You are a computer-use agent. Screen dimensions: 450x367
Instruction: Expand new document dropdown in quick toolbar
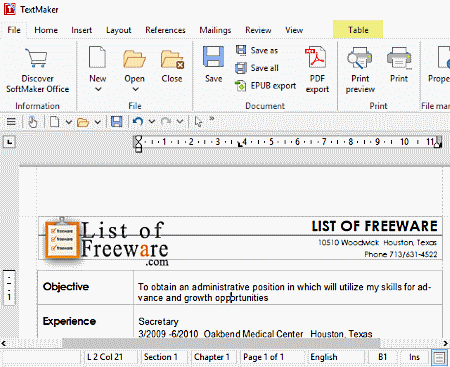coord(68,122)
